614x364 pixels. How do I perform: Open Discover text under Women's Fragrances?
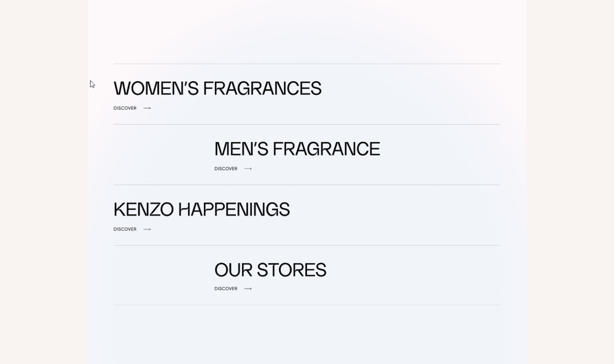[125, 108]
